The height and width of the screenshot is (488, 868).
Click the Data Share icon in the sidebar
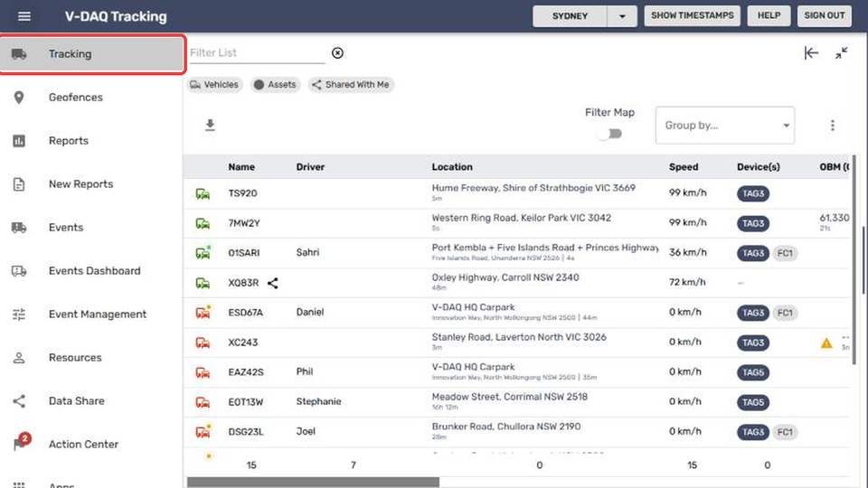pos(19,400)
